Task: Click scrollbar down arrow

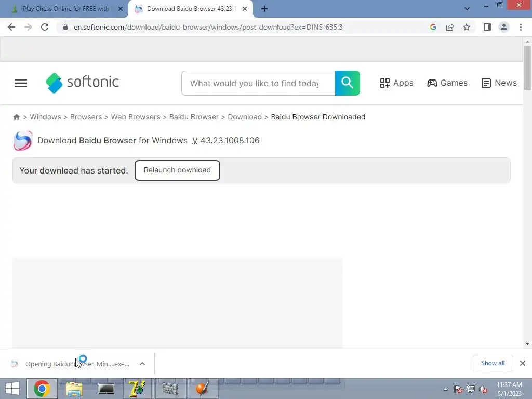Action: pyautogui.click(x=527, y=344)
